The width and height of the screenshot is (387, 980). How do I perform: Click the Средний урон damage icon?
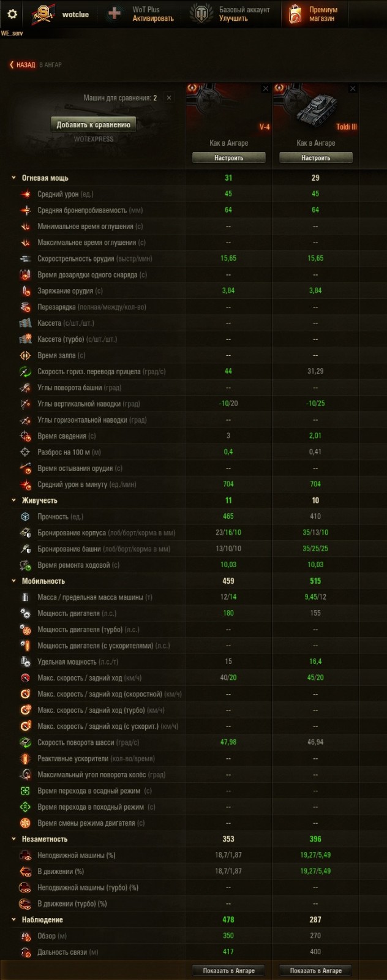pyautogui.click(x=26, y=193)
